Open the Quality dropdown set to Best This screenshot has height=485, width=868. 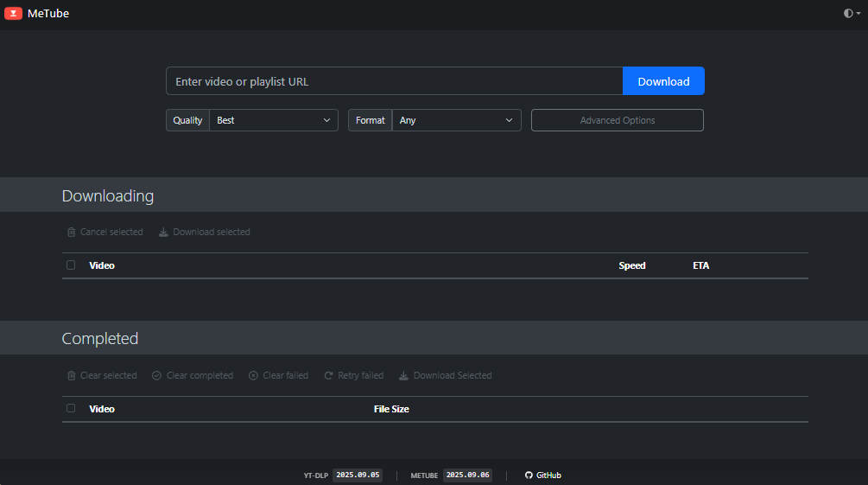274,120
